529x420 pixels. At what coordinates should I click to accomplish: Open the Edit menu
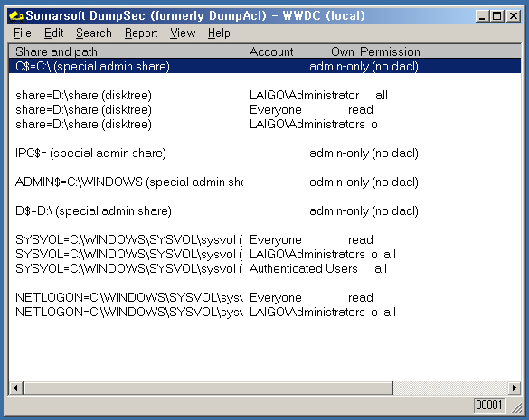(54, 33)
